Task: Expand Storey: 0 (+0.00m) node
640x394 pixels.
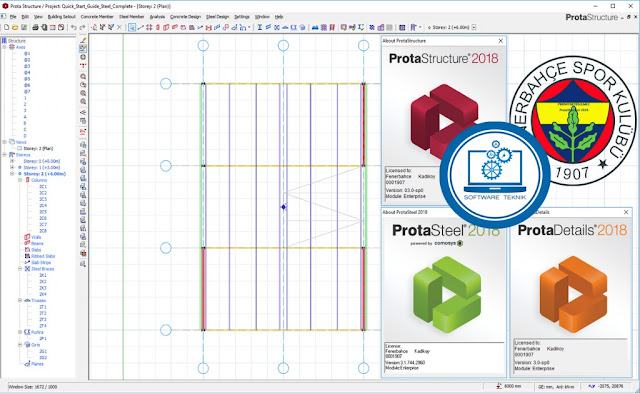Action: pos(12,161)
